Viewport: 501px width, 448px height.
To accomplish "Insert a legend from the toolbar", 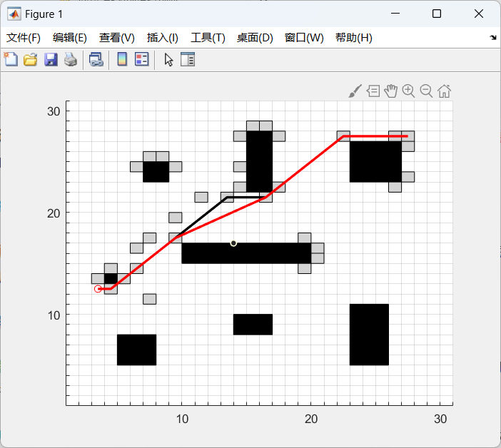I will [142, 59].
